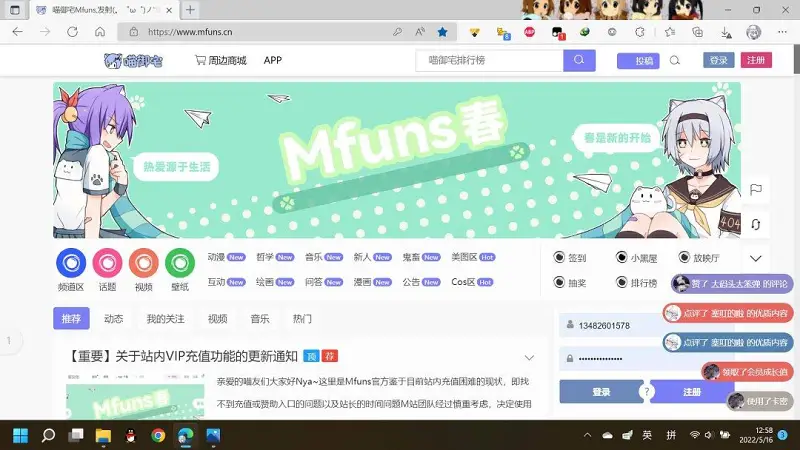Click the purple search submit button
800x450 pixels.
tap(579, 60)
